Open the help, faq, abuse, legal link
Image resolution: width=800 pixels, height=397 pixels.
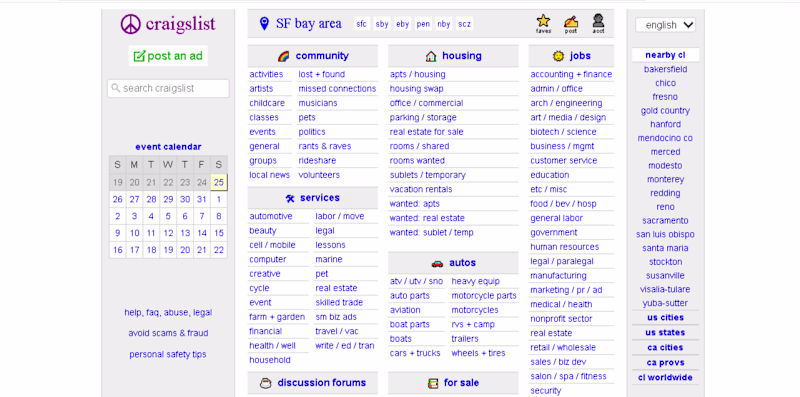pyautogui.click(x=168, y=312)
